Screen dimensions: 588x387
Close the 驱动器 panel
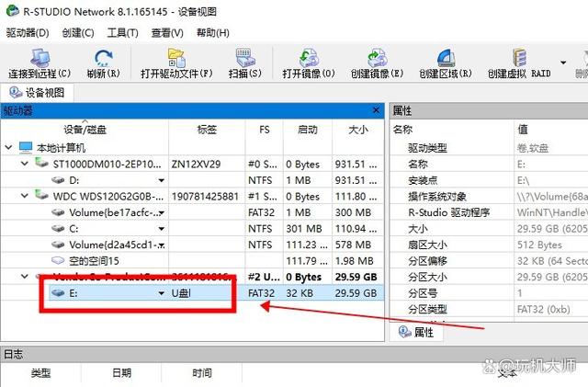click(376, 110)
